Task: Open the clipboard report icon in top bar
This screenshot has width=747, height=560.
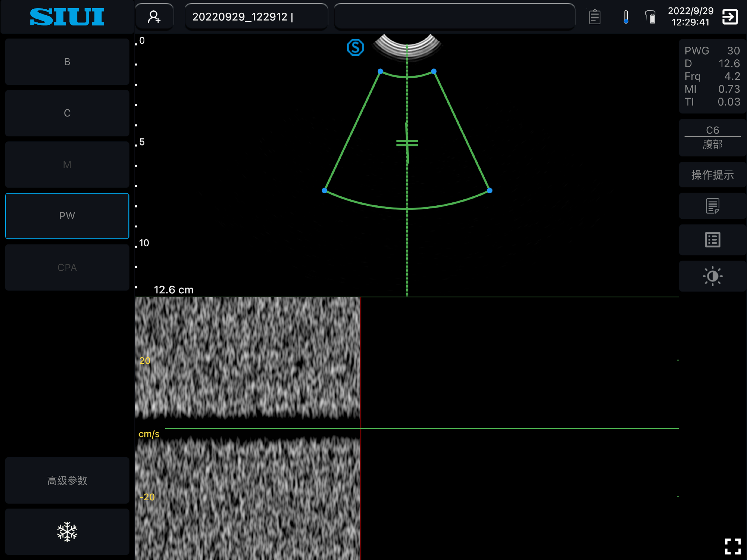Action: coord(594,17)
